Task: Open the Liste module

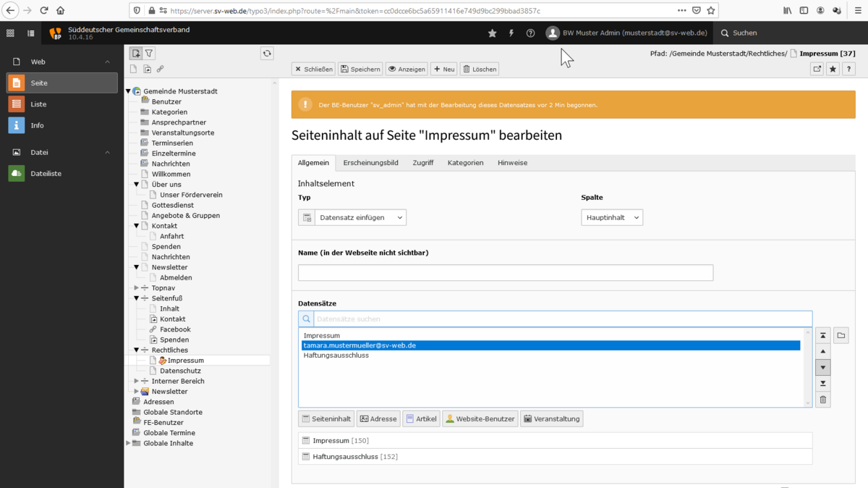Action: [62, 104]
